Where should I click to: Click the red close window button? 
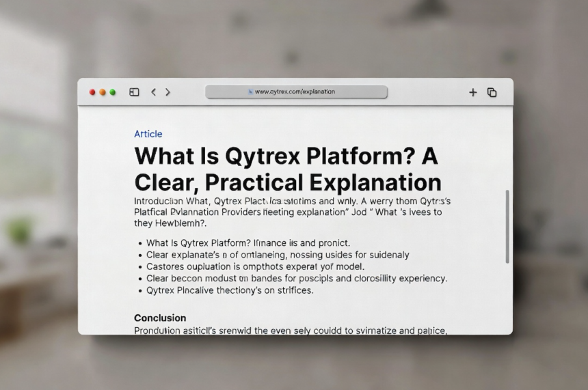coord(92,92)
